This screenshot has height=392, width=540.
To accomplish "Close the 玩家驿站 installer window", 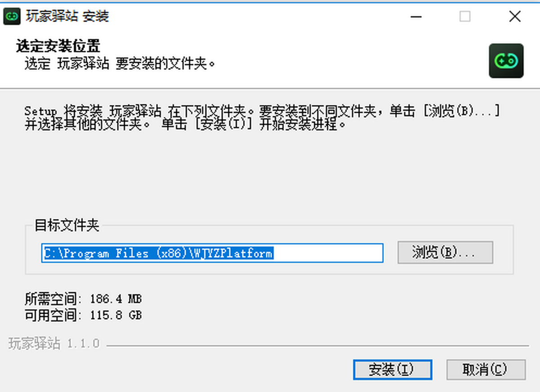I will [515, 17].
